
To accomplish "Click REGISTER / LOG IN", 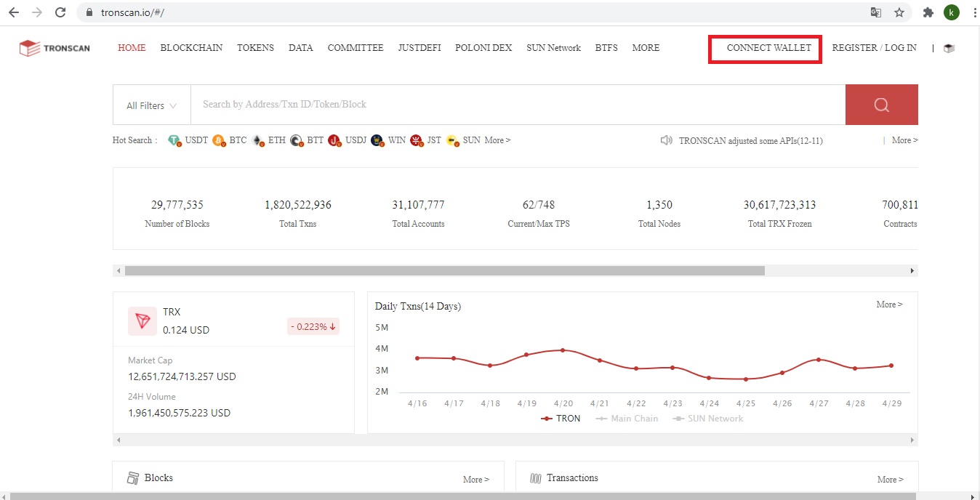I will pos(874,48).
